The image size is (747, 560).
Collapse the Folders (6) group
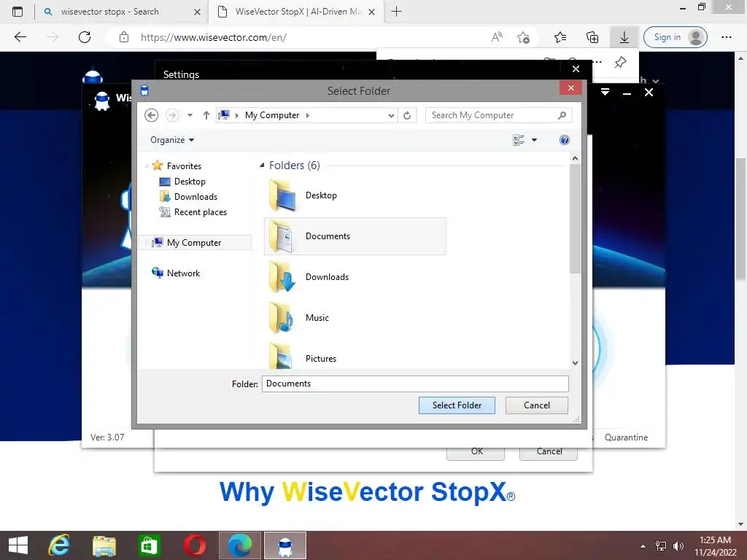click(262, 166)
